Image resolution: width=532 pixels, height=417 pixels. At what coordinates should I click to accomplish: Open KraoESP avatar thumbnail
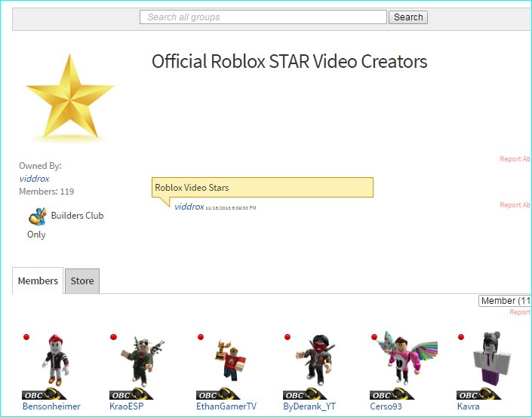(143, 361)
